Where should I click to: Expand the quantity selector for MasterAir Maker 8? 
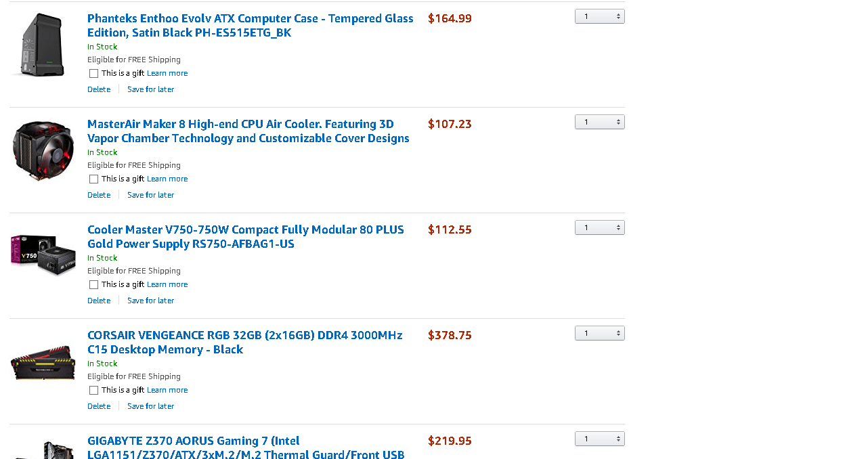(599, 122)
